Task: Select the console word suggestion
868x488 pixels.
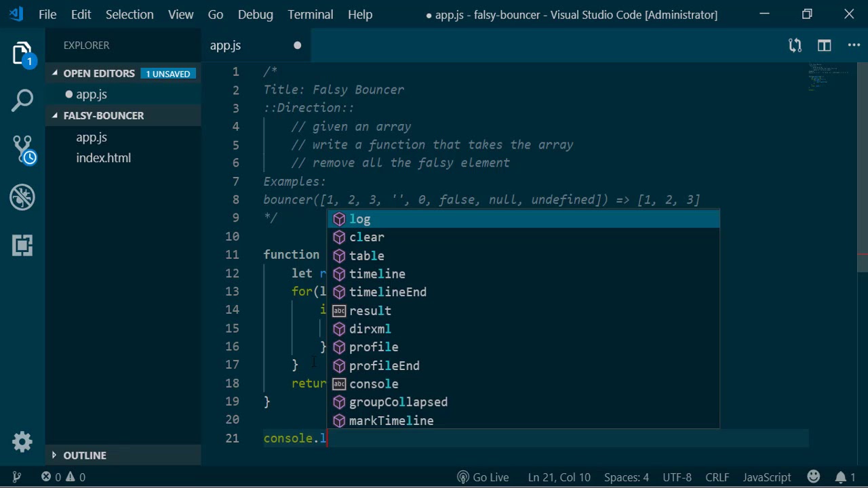Action: 524,384
